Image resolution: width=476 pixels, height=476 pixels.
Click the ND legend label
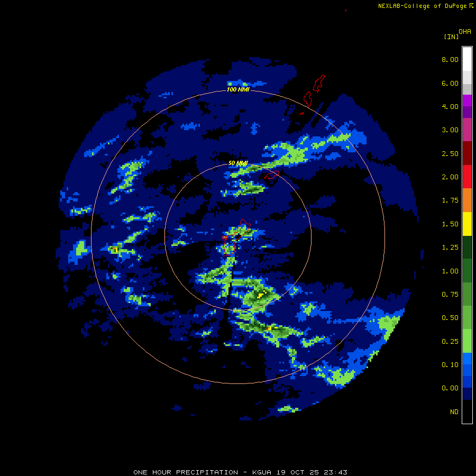(x=454, y=412)
